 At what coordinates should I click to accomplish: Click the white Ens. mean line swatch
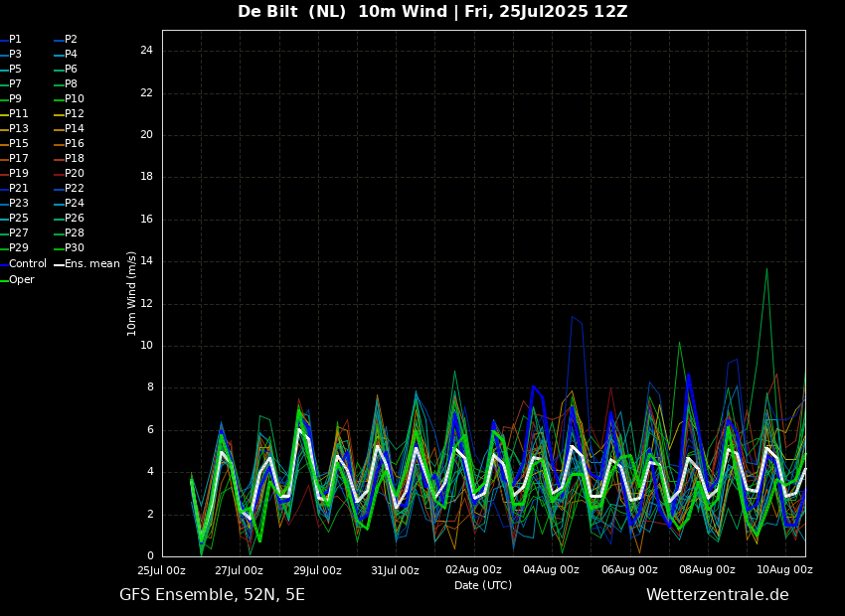click(59, 264)
